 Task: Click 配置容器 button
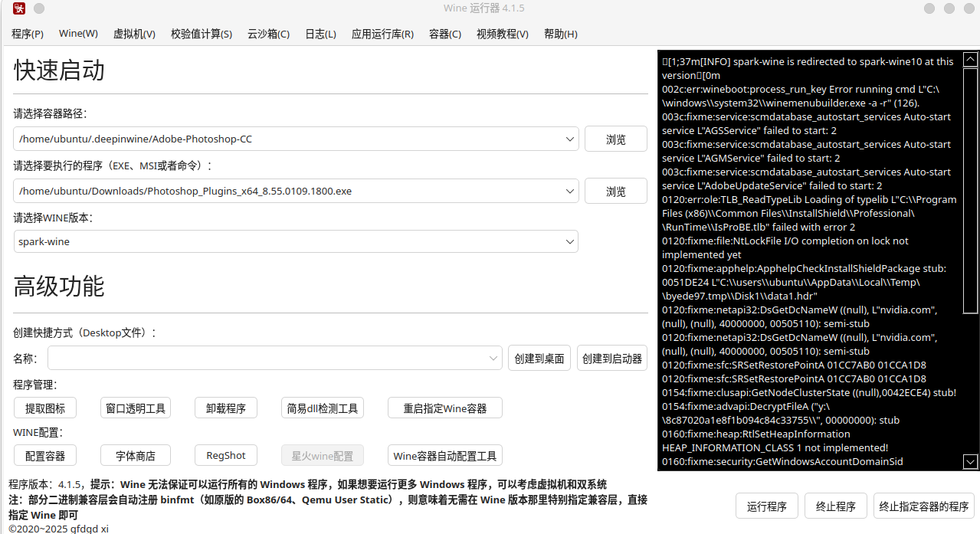coord(45,455)
